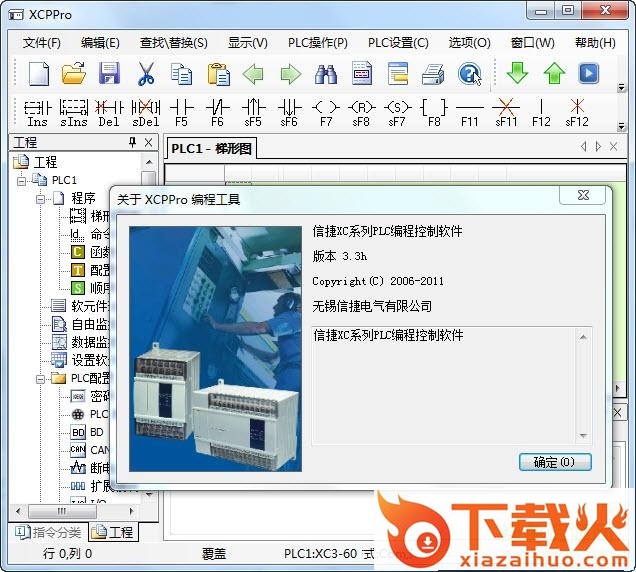This screenshot has width=636, height=572.
Task: Click the print icon in the toolbar
Action: (433, 74)
